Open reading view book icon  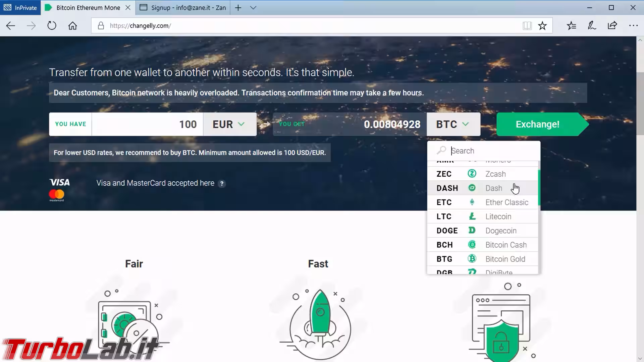[527, 26]
